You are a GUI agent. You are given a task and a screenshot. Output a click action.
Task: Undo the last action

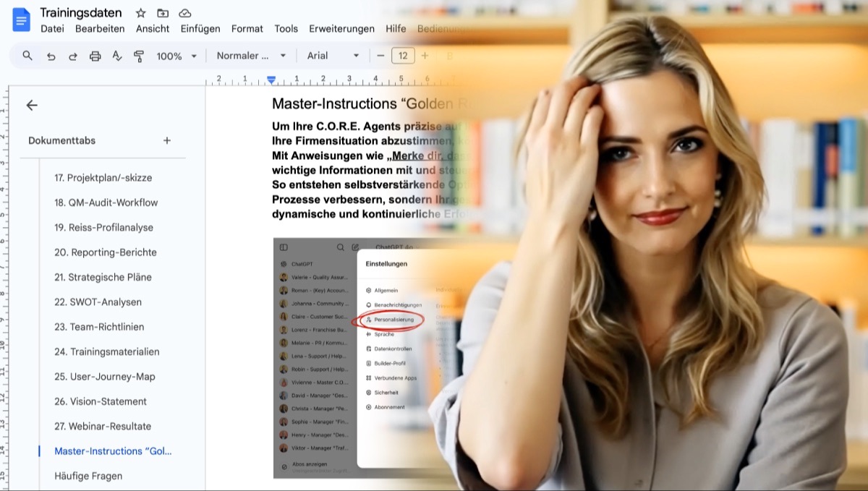tap(51, 56)
